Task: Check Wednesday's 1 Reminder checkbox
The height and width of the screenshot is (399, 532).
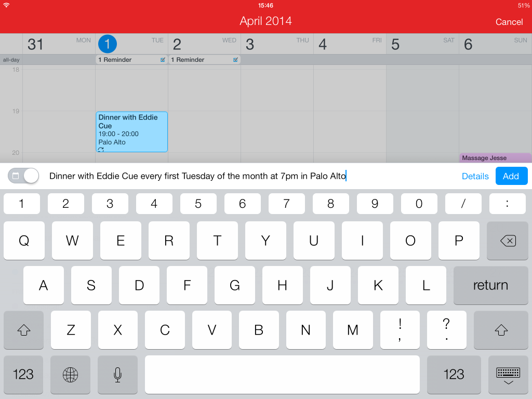Action: (235, 60)
